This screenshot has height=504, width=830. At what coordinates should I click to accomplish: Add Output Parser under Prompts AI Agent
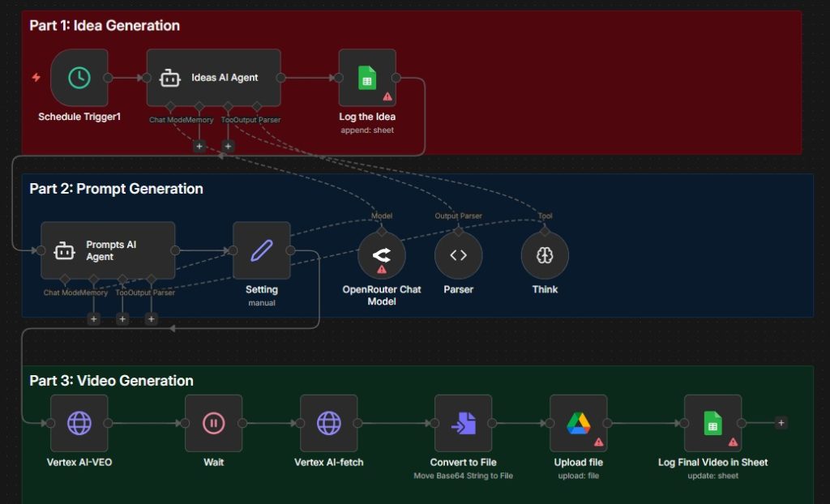152,318
